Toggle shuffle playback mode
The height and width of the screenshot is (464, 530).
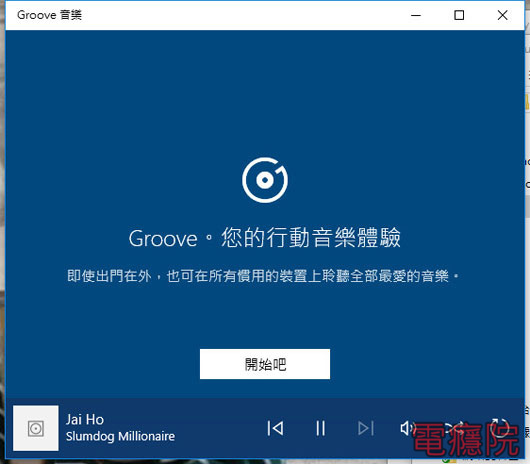[454, 428]
